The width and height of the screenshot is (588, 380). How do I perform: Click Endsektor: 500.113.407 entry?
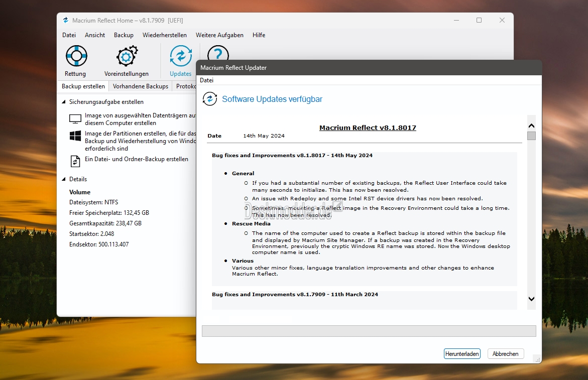pos(99,244)
